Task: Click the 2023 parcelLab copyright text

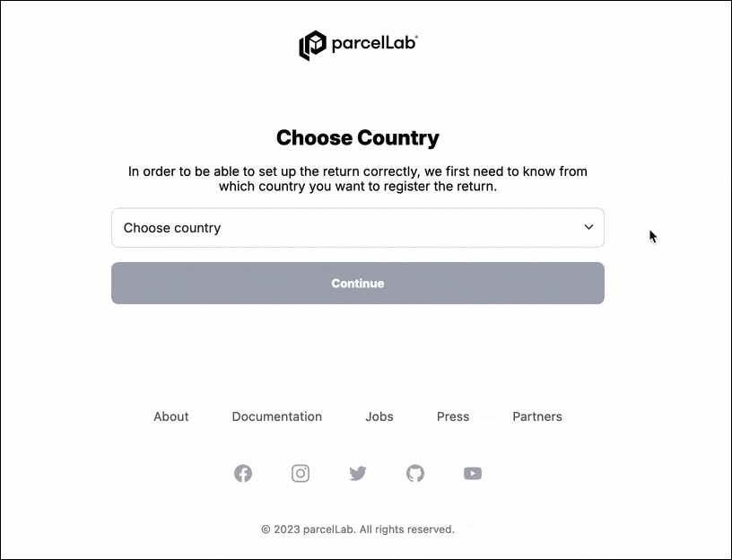Action: (x=358, y=529)
